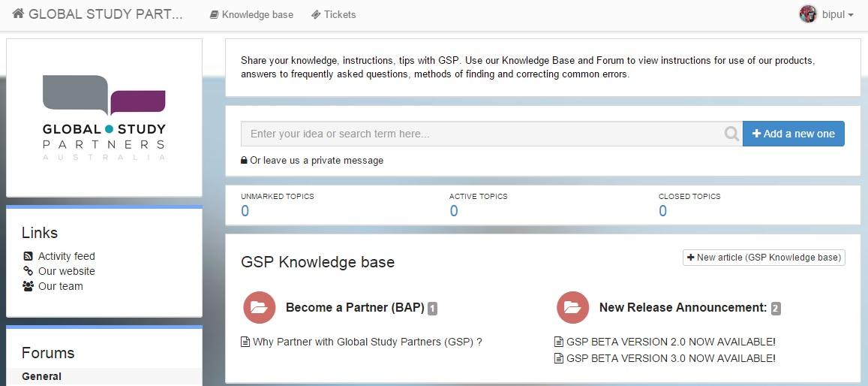Open the closed topics count
Screen dimensions: 868x386
point(662,211)
